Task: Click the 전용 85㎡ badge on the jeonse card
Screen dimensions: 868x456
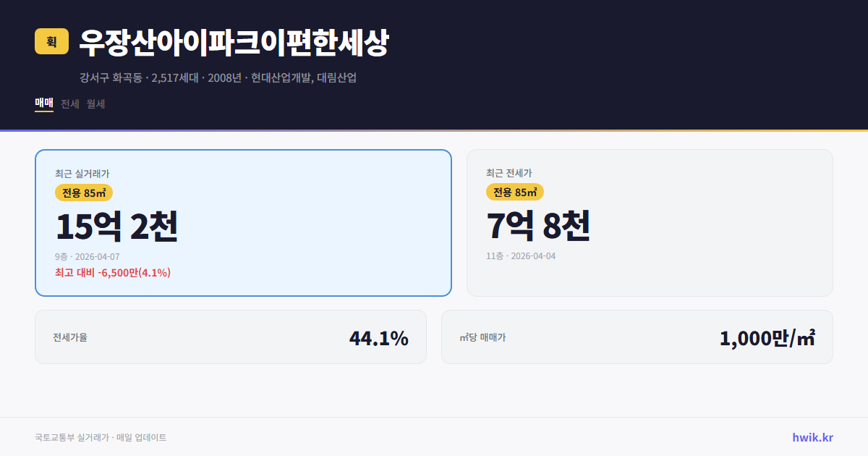Action: point(516,193)
